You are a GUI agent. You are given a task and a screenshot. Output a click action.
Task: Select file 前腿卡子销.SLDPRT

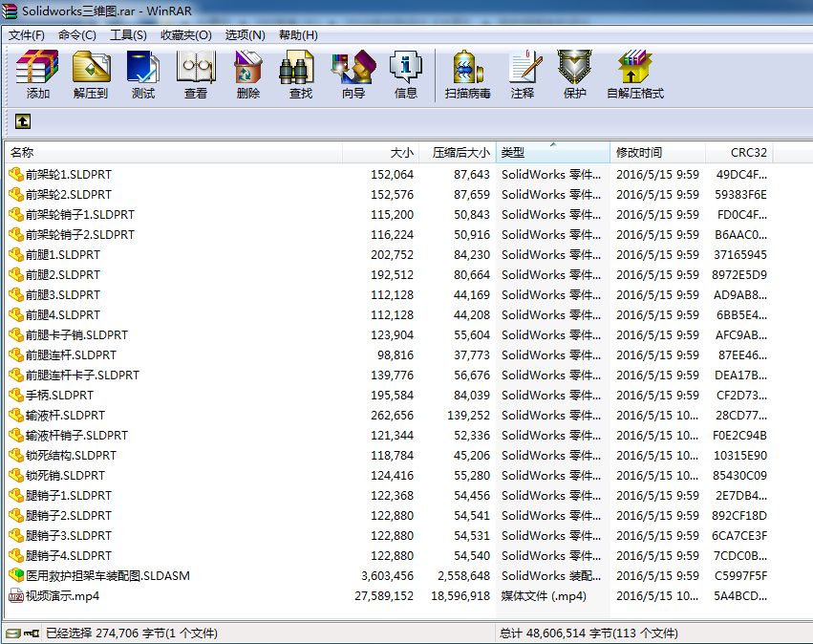pos(76,335)
